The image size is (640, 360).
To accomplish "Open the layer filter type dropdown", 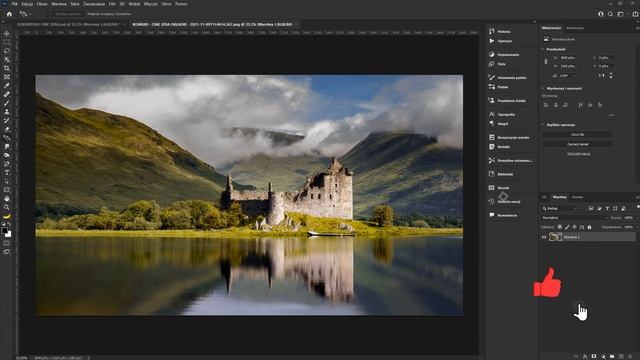I will [561, 209].
